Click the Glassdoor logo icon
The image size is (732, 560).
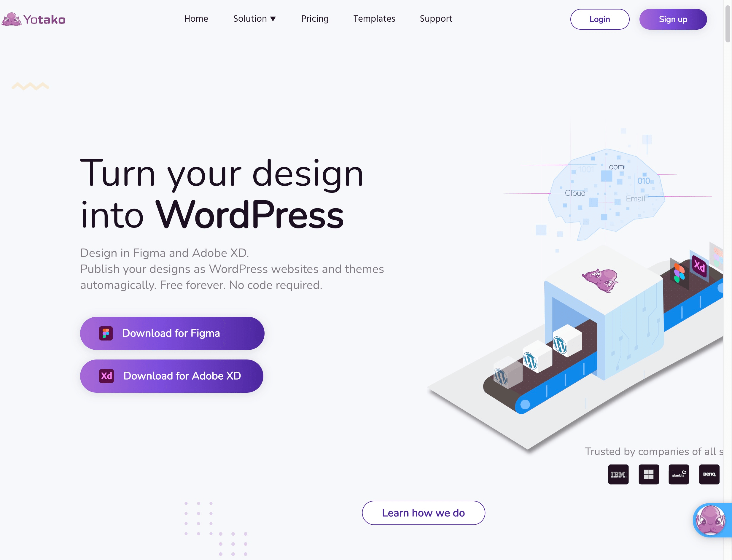(679, 474)
